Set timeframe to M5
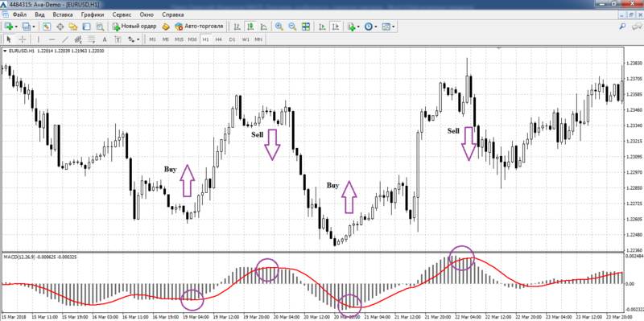 pos(166,39)
